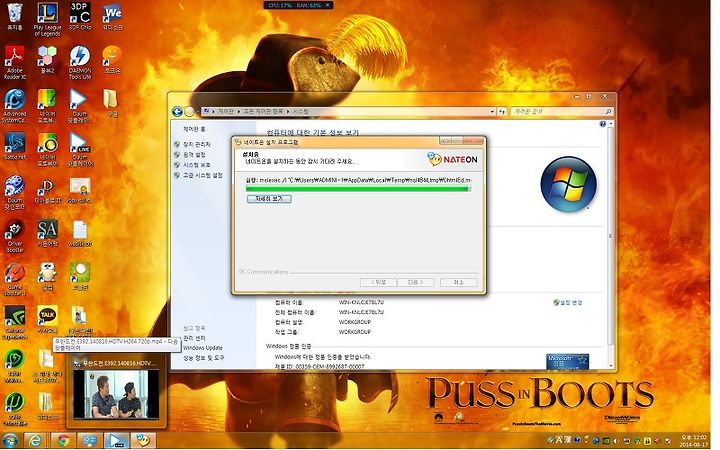Expand arrow after 제어판 in breadcrumb
Viewport: 720px width, 450px height.
[238, 112]
